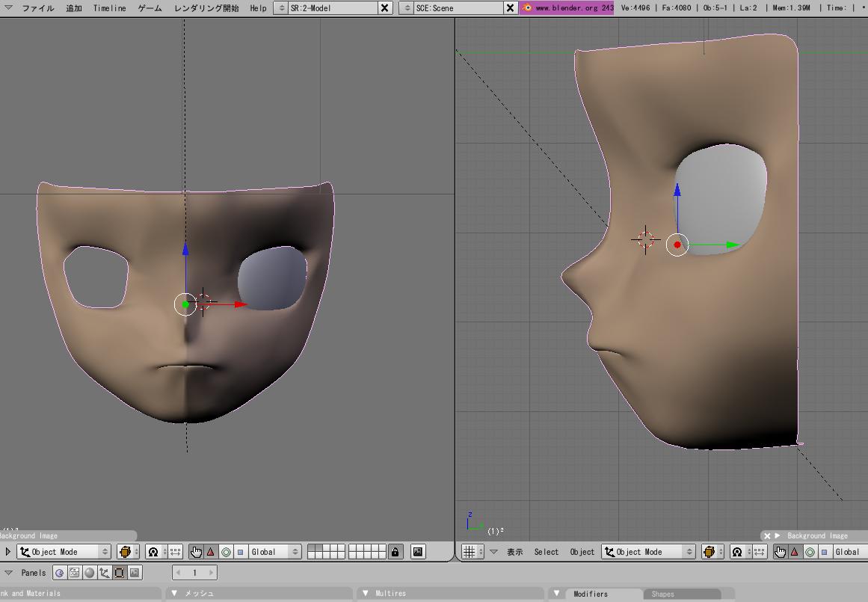Screen dimensions: 868x602
Task: Open the Select menu in right viewport header
Action: click(x=546, y=552)
